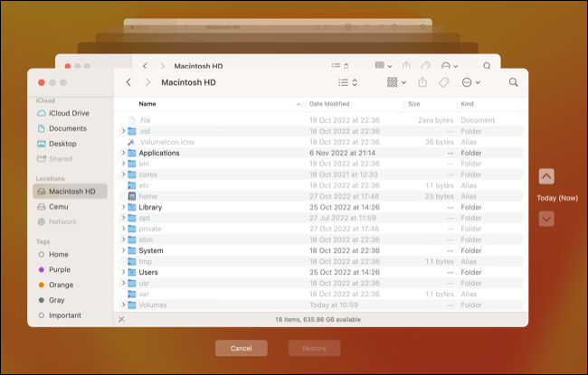Select the Documents sidebar item

(x=67, y=128)
